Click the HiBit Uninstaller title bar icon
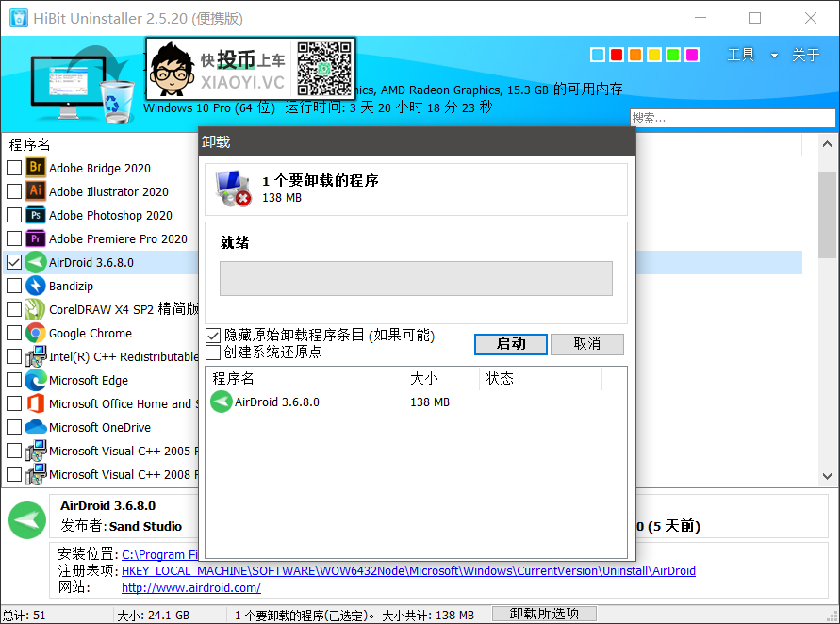Viewport: 840px width, 624px height. tap(19, 18)
